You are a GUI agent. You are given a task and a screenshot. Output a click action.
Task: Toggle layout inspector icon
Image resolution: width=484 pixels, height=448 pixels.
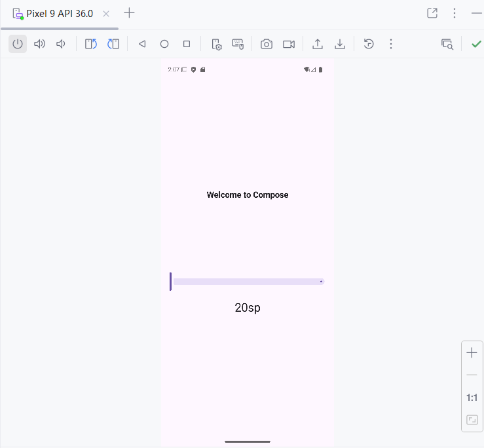pos(447,44)
